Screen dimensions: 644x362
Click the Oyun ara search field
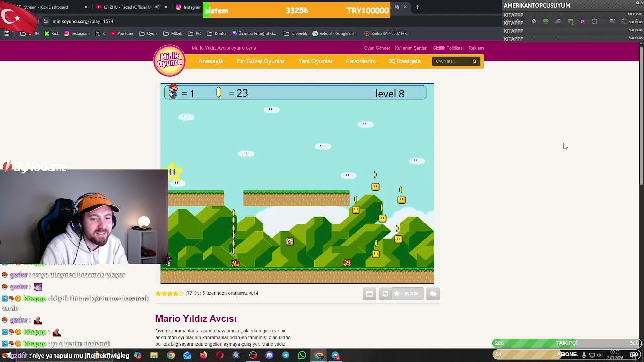click(451, 61)
